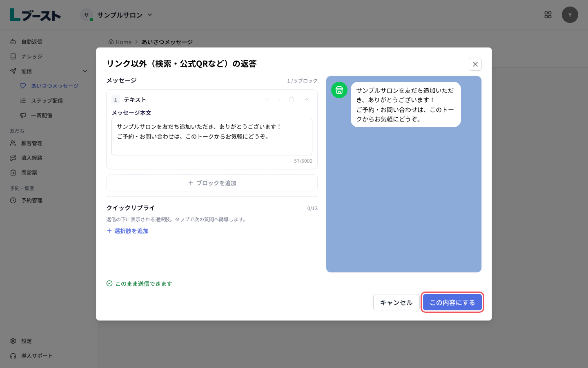Expand the サンプルサロン account switcher

pyautogui.click(x=117, y=15)
